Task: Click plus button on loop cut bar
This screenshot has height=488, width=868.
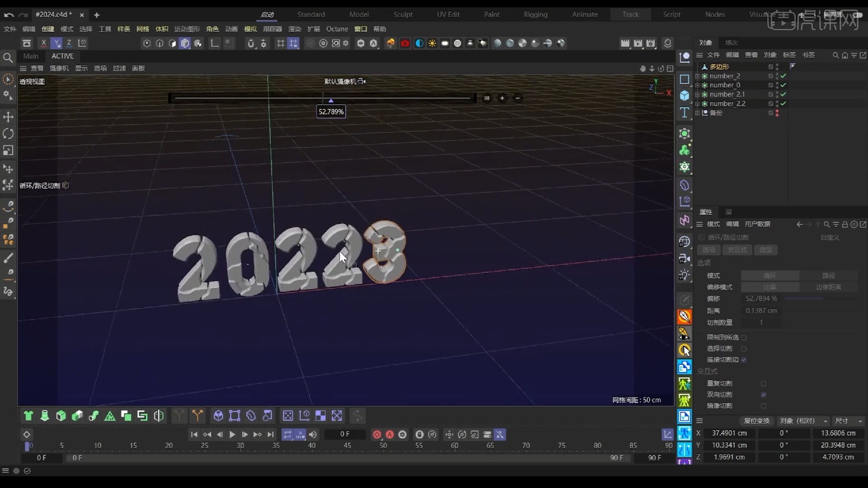Action: click(502, 98)
